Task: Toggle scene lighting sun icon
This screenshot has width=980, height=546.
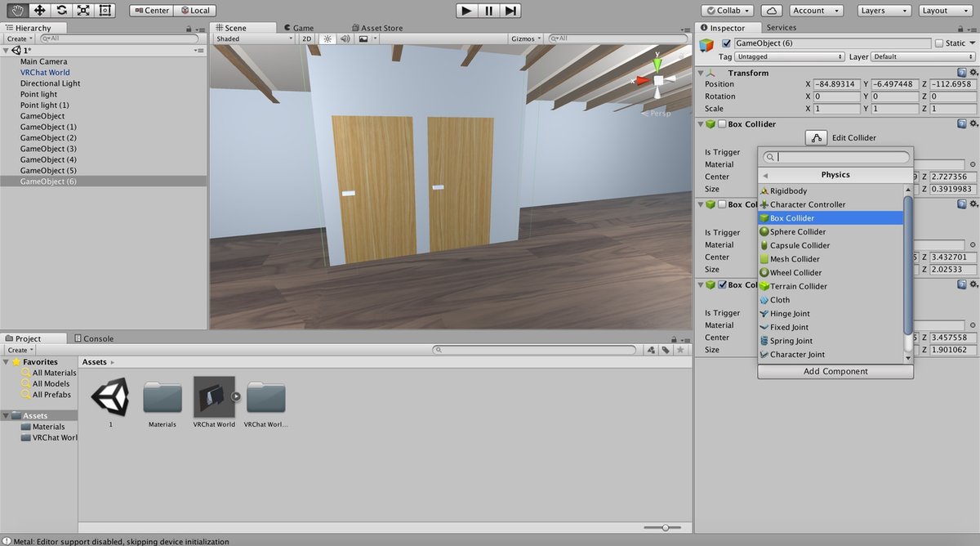Action: [327, 38]
